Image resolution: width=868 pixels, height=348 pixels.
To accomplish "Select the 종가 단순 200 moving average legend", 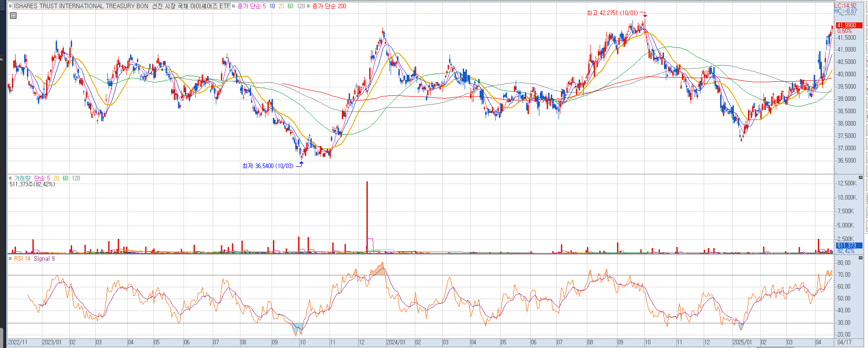I will [x=329, y=6].
